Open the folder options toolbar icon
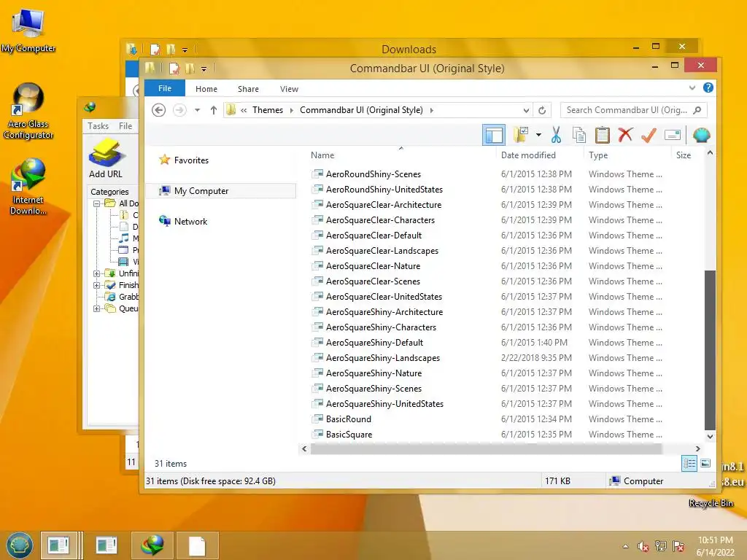The height and width of the screenshot is (560, 747). click(x=521, y=135)
